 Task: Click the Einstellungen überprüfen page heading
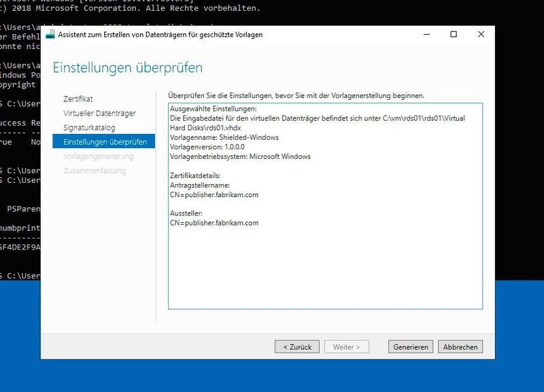click(x=128, y=67)
